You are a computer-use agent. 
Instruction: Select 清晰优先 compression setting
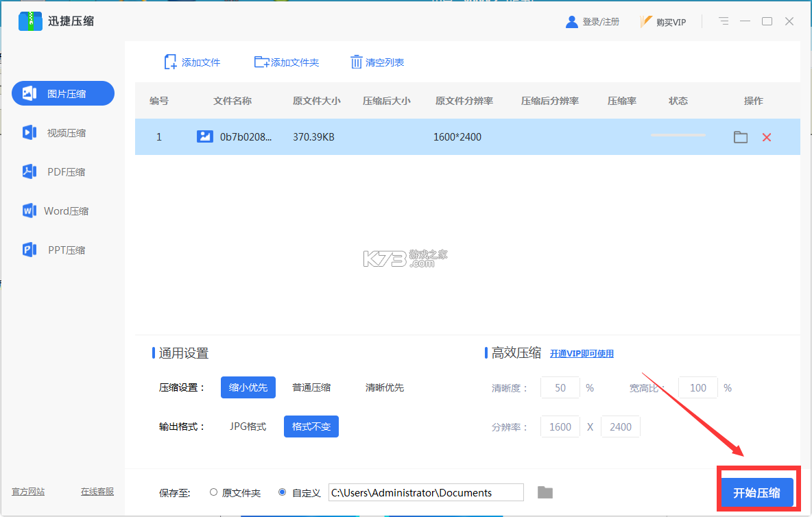pyautogui.click(x=384, y=387)
